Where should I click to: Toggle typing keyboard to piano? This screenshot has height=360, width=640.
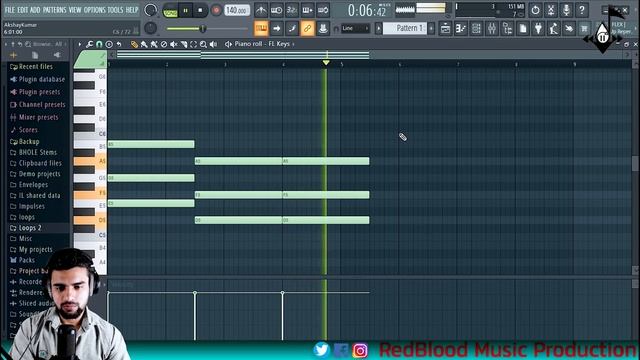point(261,29)
